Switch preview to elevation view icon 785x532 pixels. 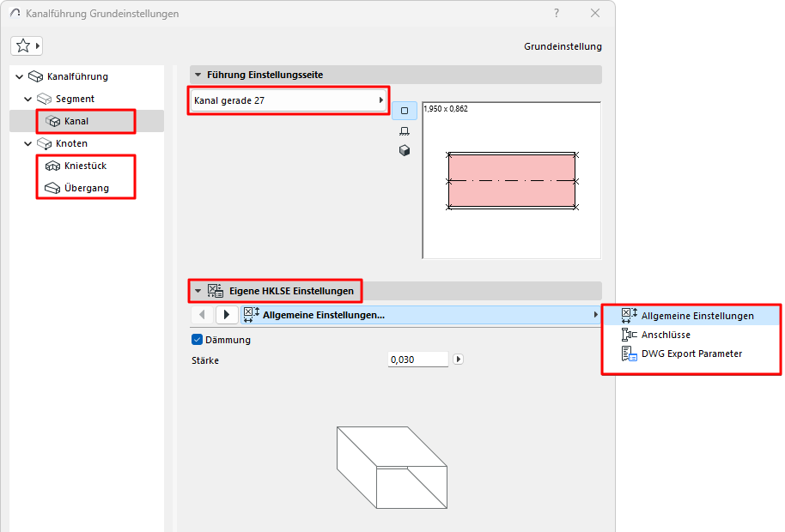405,131
